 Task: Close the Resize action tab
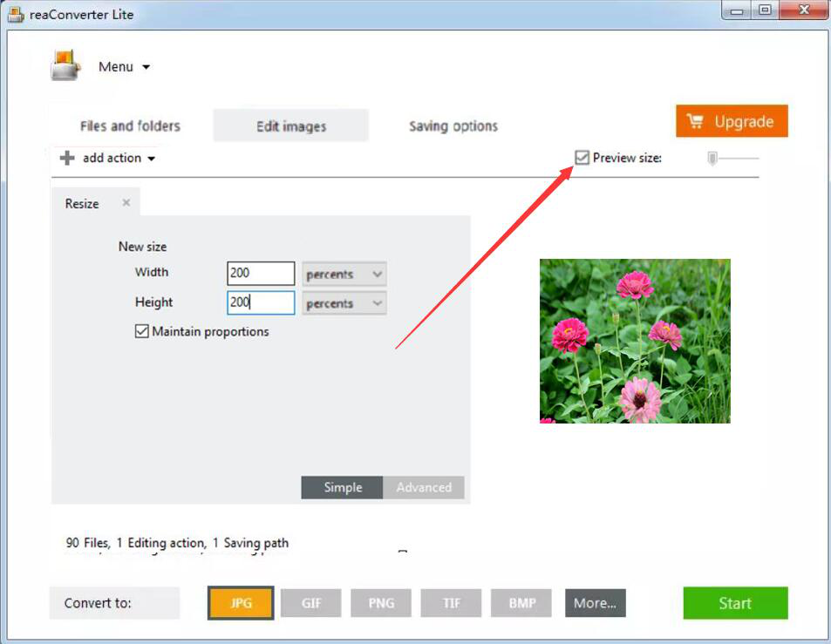coord(126,202)
